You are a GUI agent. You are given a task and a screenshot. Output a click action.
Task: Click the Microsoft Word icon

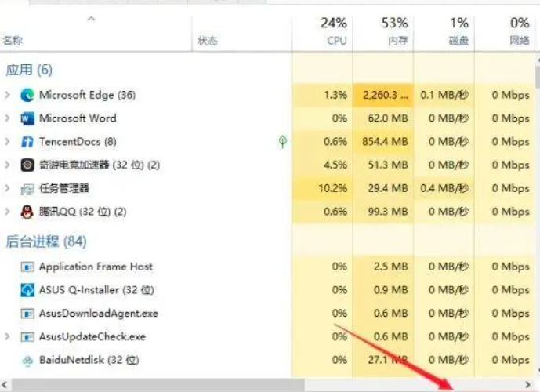tap(27, 118)
